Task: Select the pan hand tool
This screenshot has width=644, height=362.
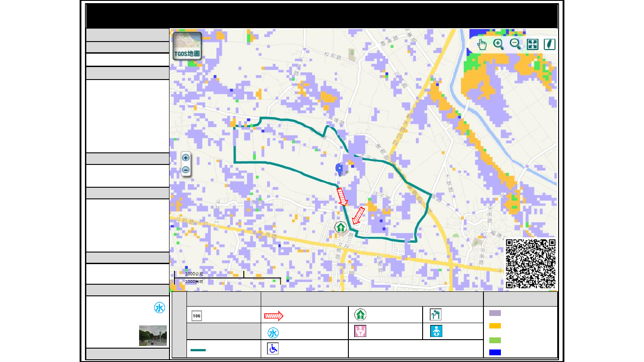Action: pyautogui.click(x=482, y=44)
